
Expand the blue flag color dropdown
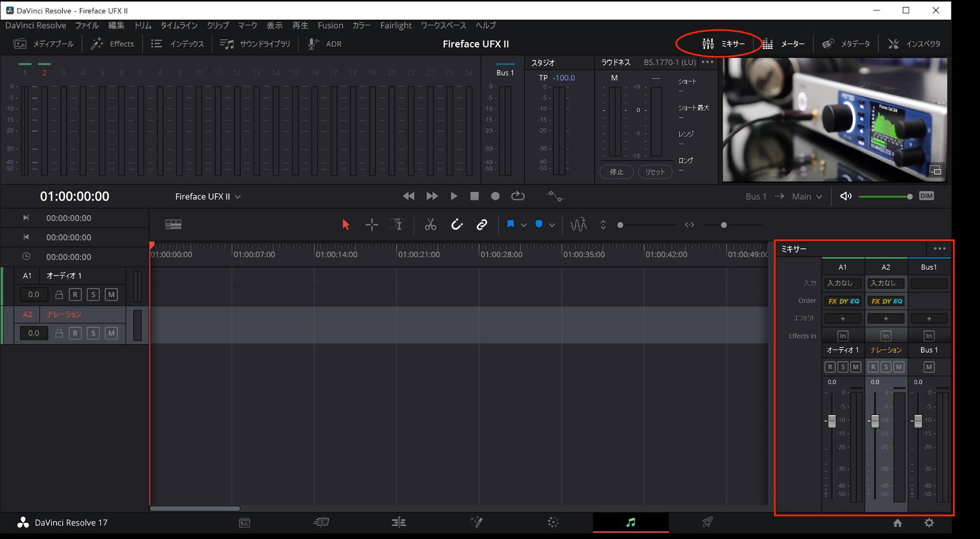coord(524,225)
